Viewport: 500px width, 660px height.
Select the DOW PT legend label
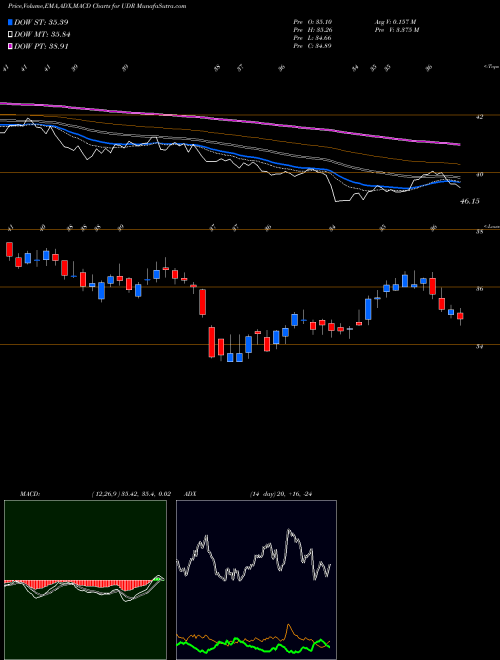[x=41, y=46]
